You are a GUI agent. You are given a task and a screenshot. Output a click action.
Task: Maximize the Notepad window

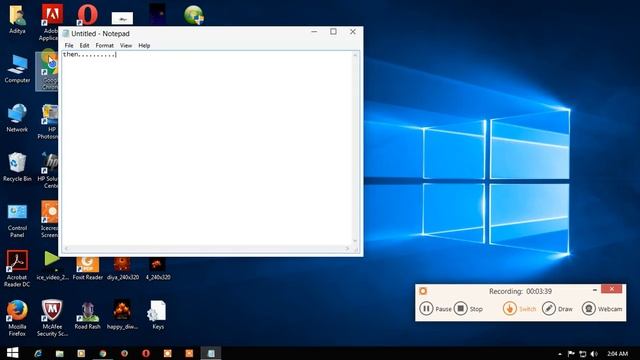[333, 32]
